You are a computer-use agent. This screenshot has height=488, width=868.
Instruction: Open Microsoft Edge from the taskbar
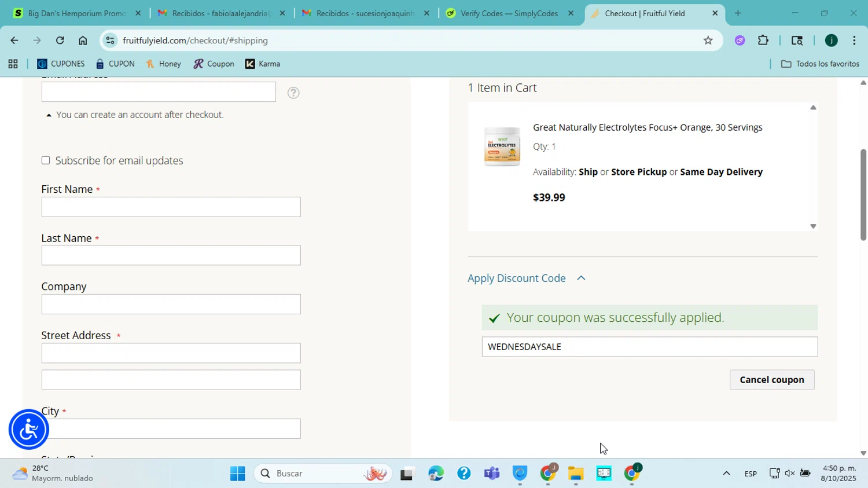coord(436,474)
